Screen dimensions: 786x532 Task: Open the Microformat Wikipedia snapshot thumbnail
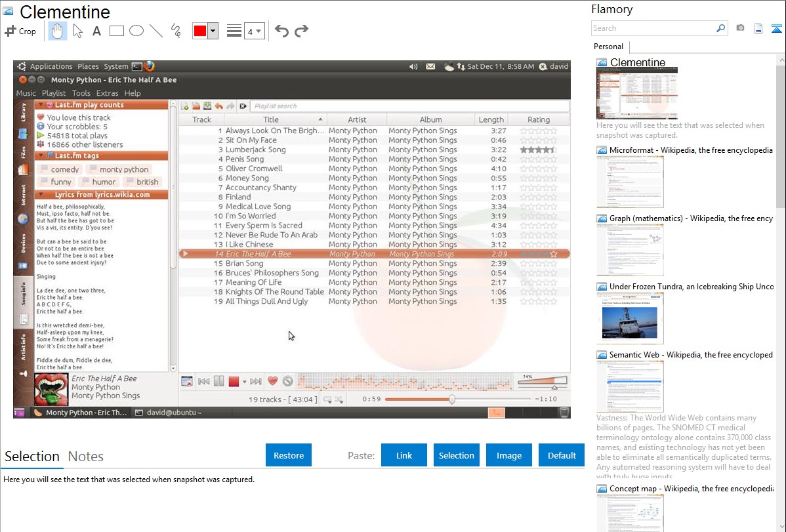click(x=630, y=182)
